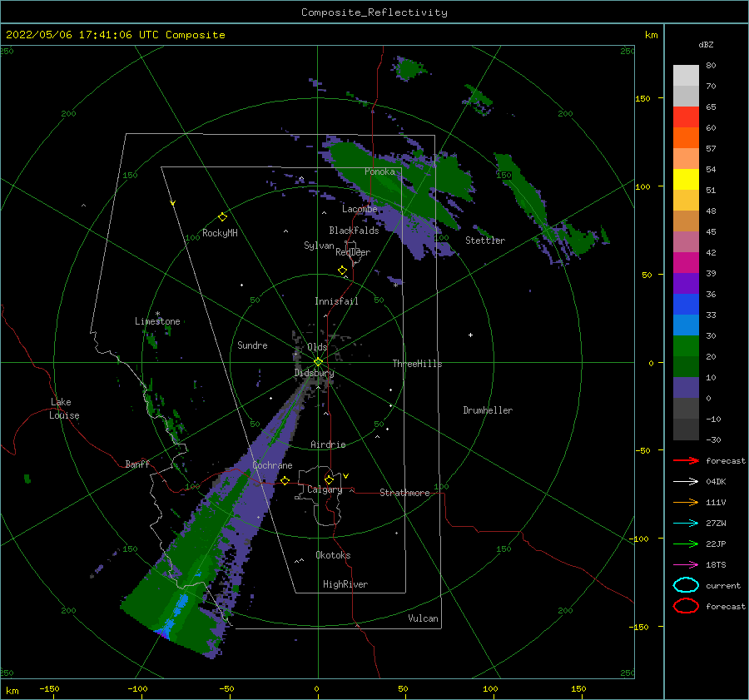
Task: Click the dBZ legend heading
Action: click(706, 44)
